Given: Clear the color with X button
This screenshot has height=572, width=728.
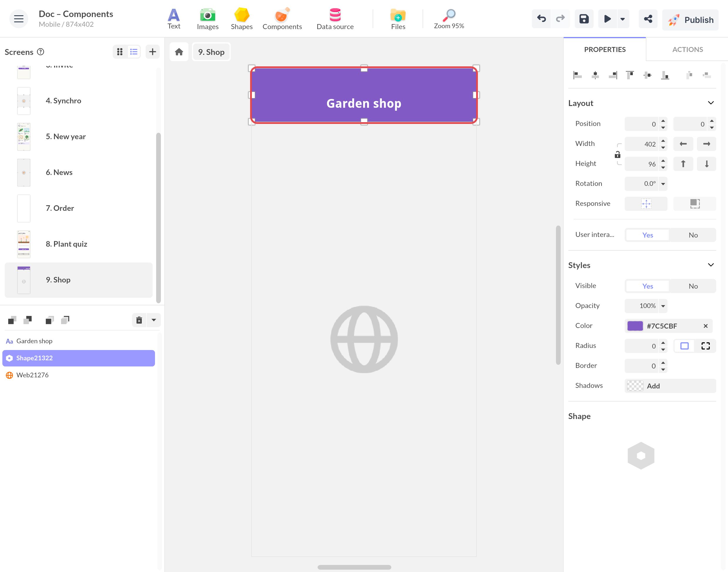Looking at the screenshot, I should 706,326.
